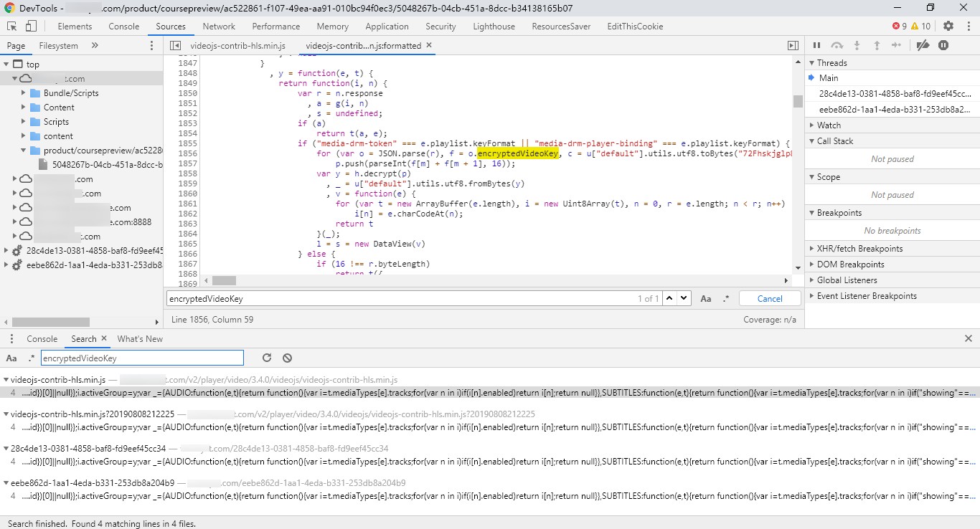Toggle match case in find bar

706,299
